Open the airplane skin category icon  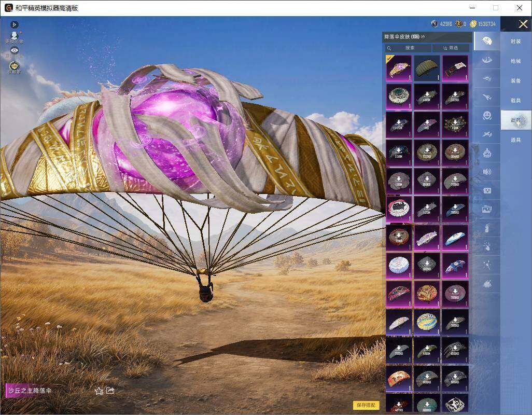(487, 98)
